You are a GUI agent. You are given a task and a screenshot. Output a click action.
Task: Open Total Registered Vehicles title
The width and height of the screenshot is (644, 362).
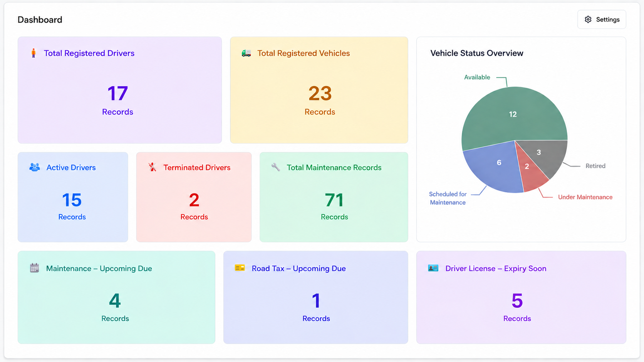304,53
